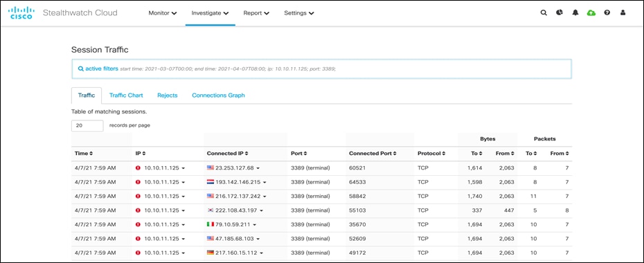Click bytes value 1,740
644x263 pixels.
[475, 196]
